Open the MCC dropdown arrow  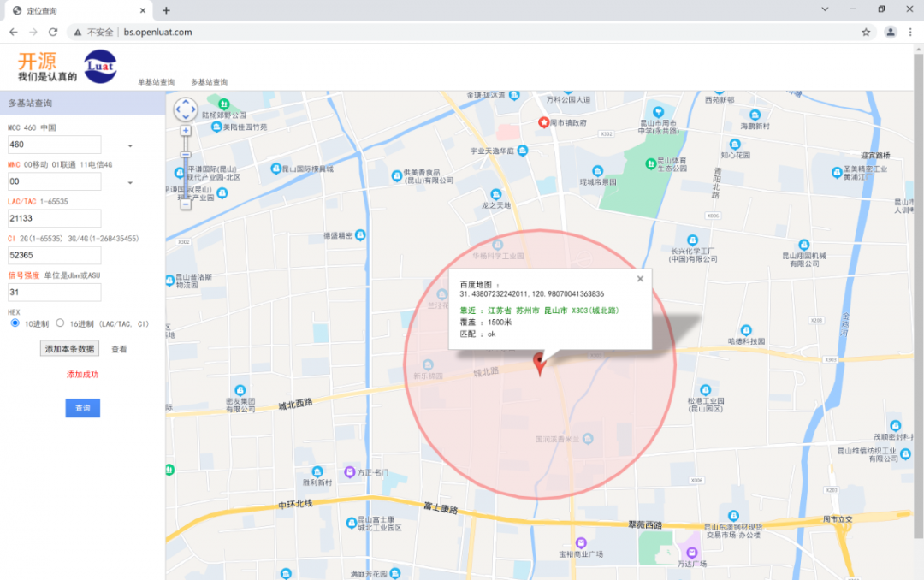click(130, 145)
